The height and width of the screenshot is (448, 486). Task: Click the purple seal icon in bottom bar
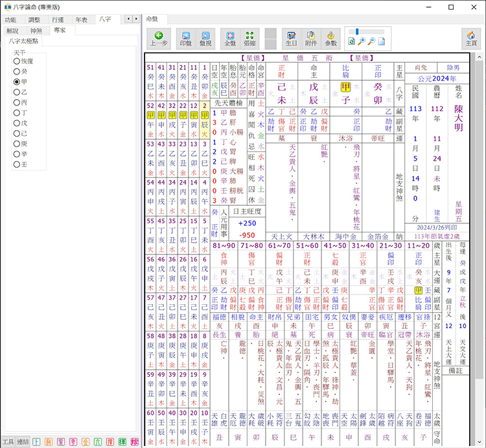tap(61, 442)
